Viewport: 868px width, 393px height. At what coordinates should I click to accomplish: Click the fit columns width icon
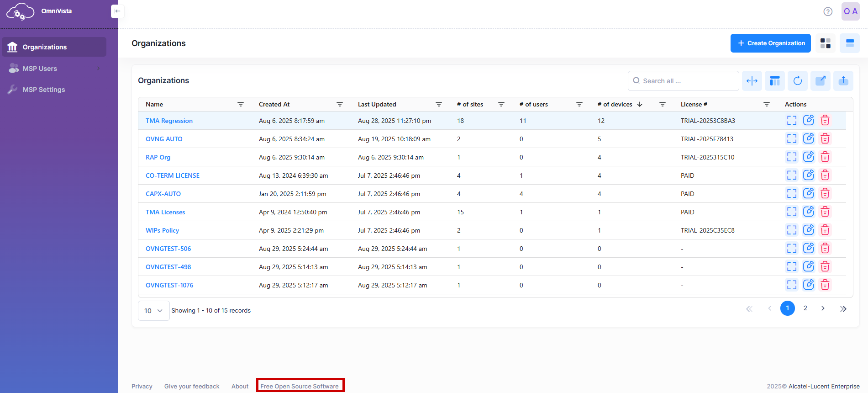tap(752, 81)
